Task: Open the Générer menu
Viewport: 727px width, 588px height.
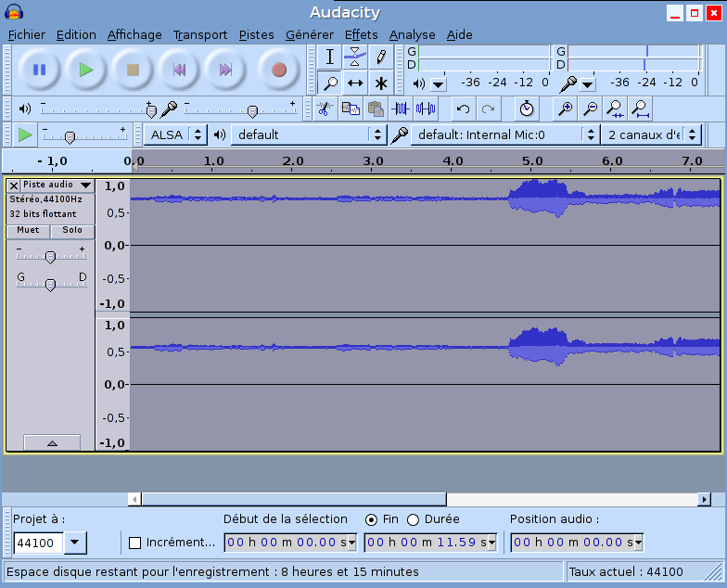Action: click(310, 35)
